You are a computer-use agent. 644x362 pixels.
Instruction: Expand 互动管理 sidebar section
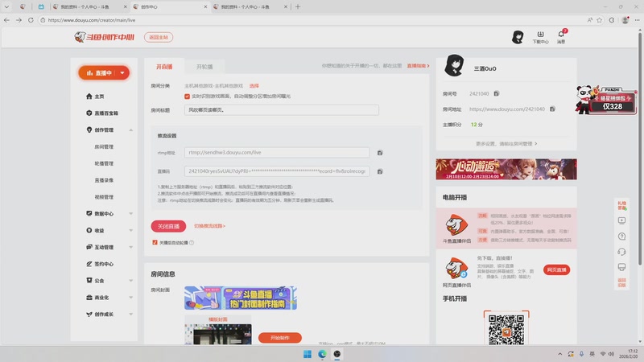131,247
